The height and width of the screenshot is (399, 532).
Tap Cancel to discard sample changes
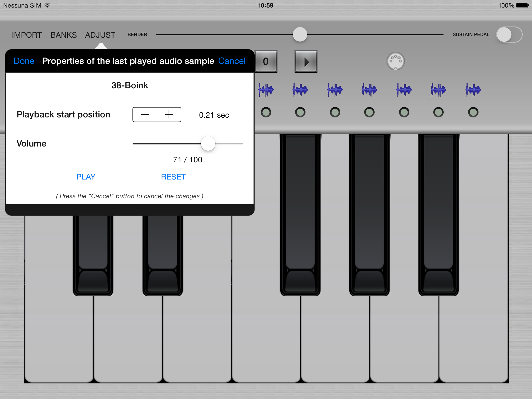[232, 61]
